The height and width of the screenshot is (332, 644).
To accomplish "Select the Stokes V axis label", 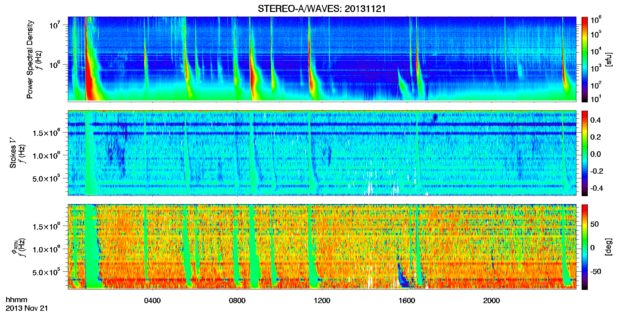I will point(13,153).
